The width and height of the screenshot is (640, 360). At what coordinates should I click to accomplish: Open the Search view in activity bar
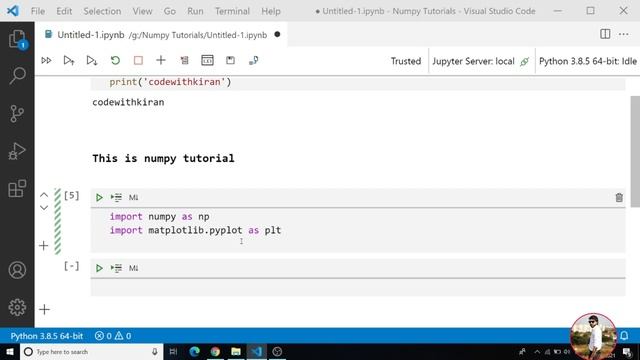tap(17, 76)
